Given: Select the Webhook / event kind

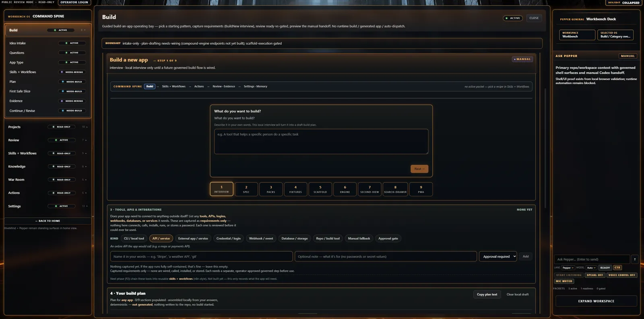Looking at the screenshot, I should [261, 238].
